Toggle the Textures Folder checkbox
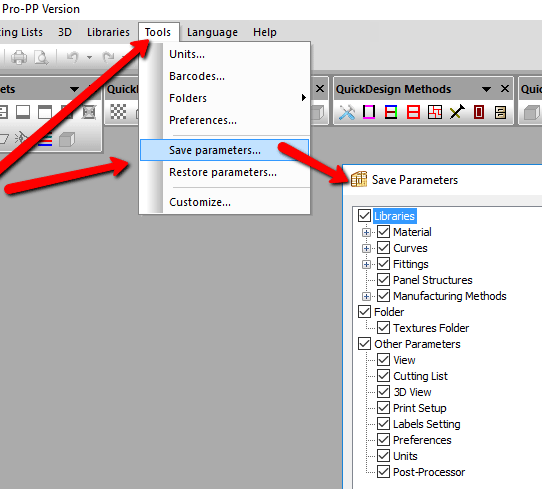The width and height of the screenshot is (542, 489). (x=383, y=328)
